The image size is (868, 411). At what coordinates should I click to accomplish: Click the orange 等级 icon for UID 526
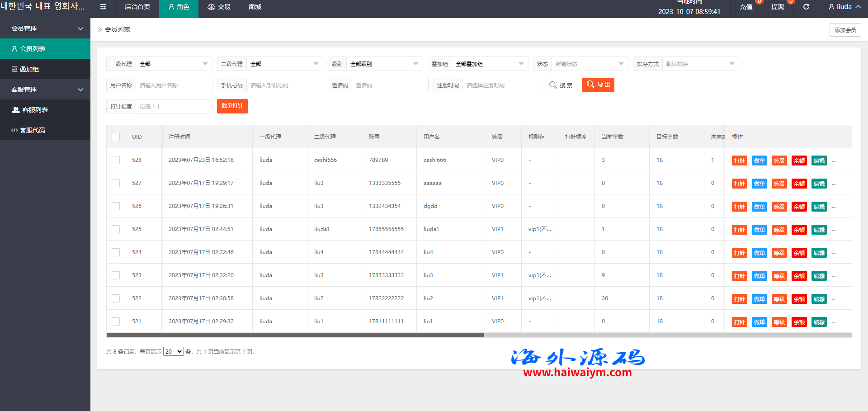click(779, 207)
